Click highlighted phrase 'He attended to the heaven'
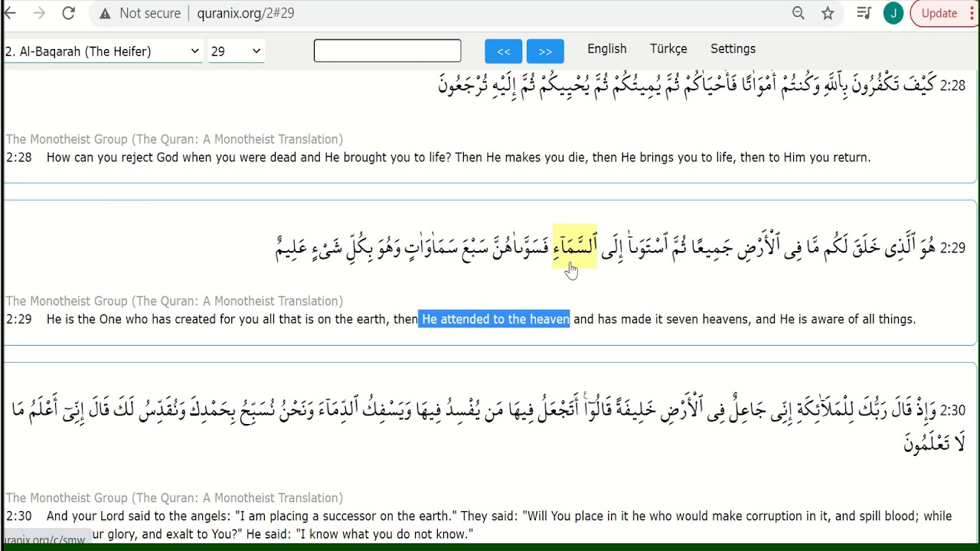The image size is (980, 551). (x=495, y=319)
